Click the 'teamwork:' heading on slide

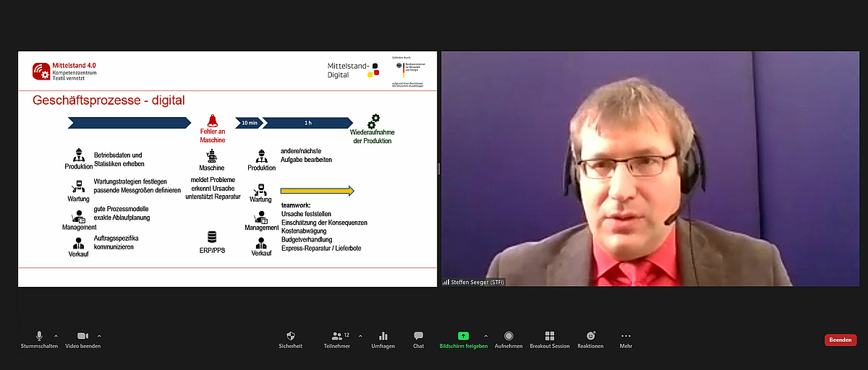click(297, 206)
